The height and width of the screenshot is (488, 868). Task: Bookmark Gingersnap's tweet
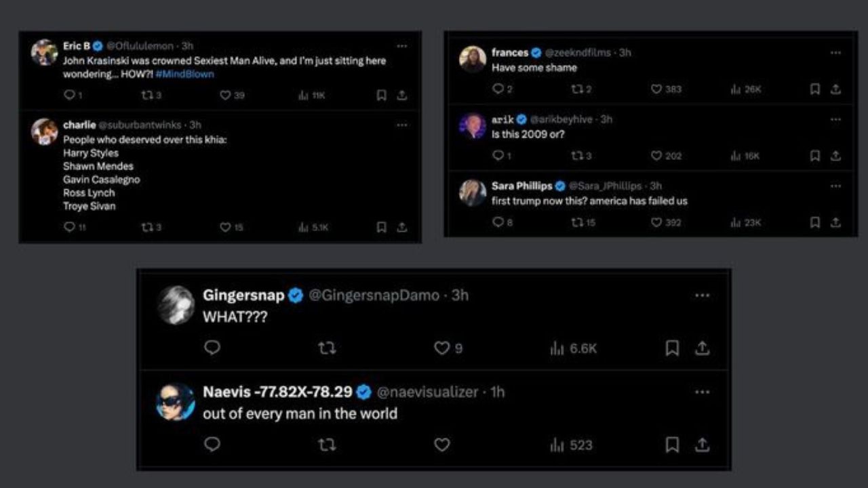click(672, 348)
